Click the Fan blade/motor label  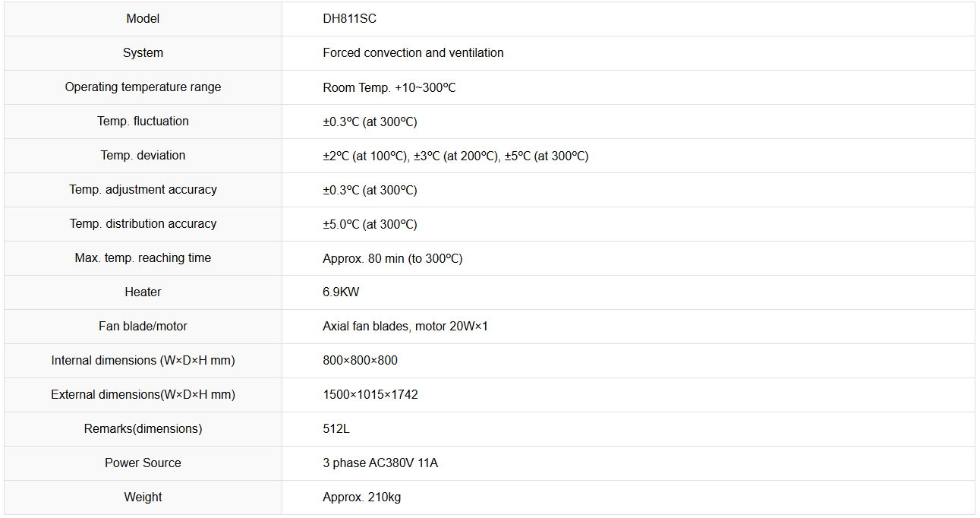143,327
